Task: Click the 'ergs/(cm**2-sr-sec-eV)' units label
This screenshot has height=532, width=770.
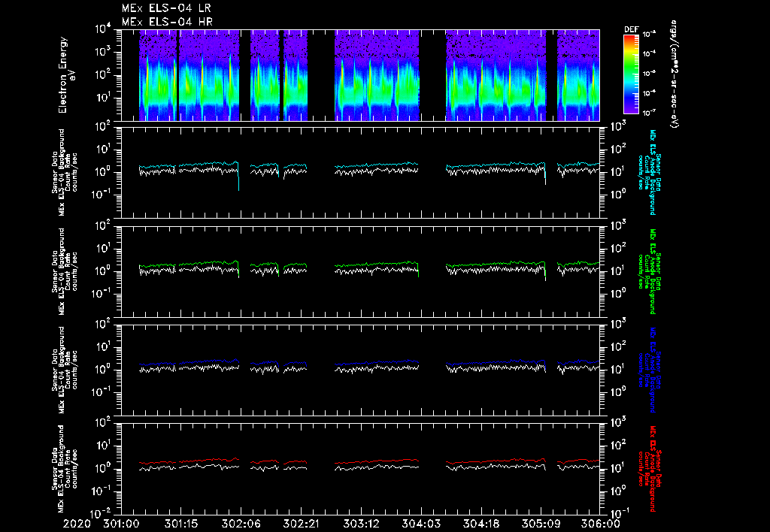Action: (674, 74)
